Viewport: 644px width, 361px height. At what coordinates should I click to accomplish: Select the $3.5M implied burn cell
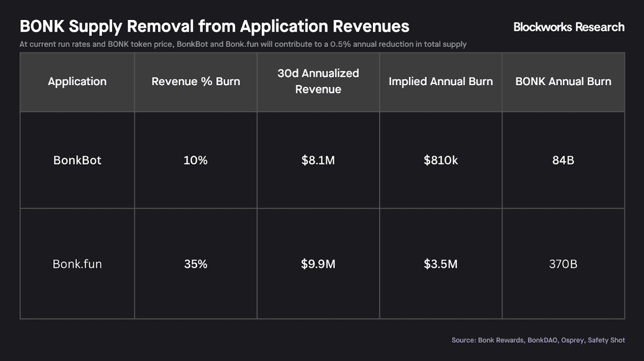pyautogui.click(x=441, y=264)
